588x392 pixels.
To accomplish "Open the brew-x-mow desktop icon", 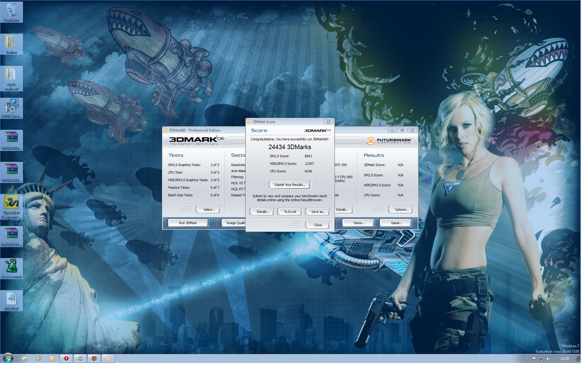I will click(x=11, y=269).
